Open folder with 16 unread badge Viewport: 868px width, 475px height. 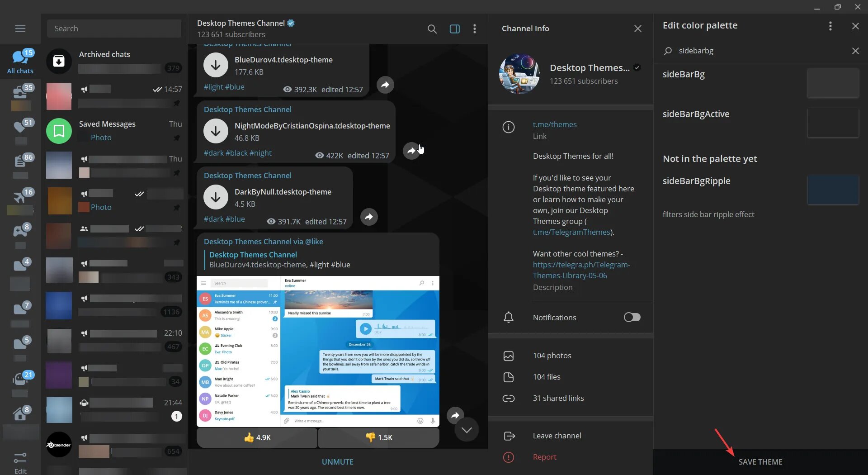(20, 201)
